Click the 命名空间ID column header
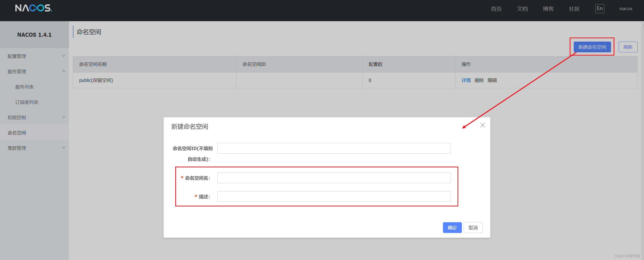This screenshot has height=260, width=644. [x=299, y=64]
